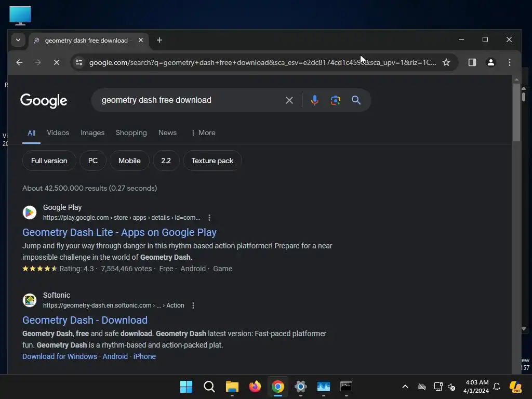Click the address bar URL
Image resolution: width=532 pixels, height=399 pixels.
pyautogui.click(x=262, y=62)
